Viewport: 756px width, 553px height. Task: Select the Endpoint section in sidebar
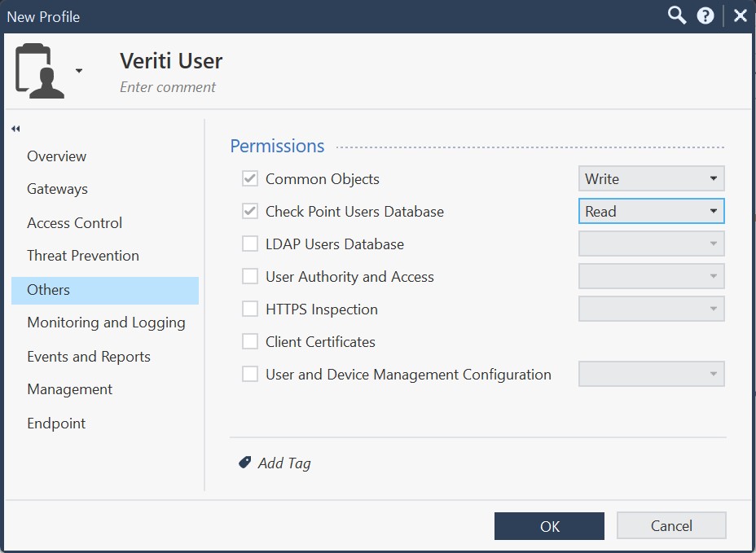point(56,424)
